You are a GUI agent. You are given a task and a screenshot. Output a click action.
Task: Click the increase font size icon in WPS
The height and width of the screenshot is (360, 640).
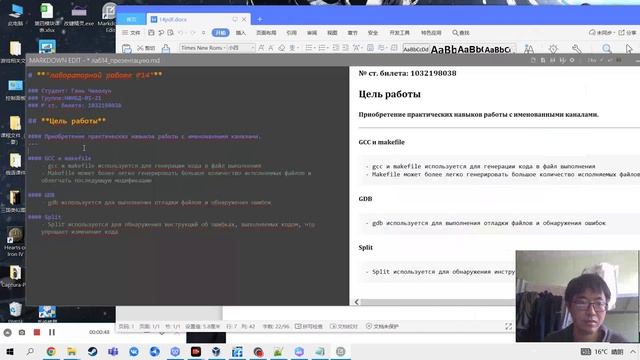pos(261,48)
